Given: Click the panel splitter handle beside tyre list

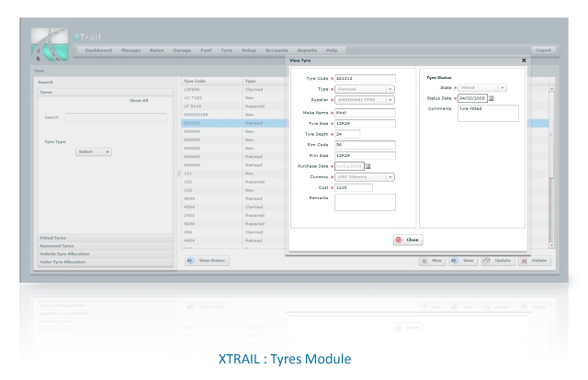Looking at the screenshot, I should (x=179, y=173).
